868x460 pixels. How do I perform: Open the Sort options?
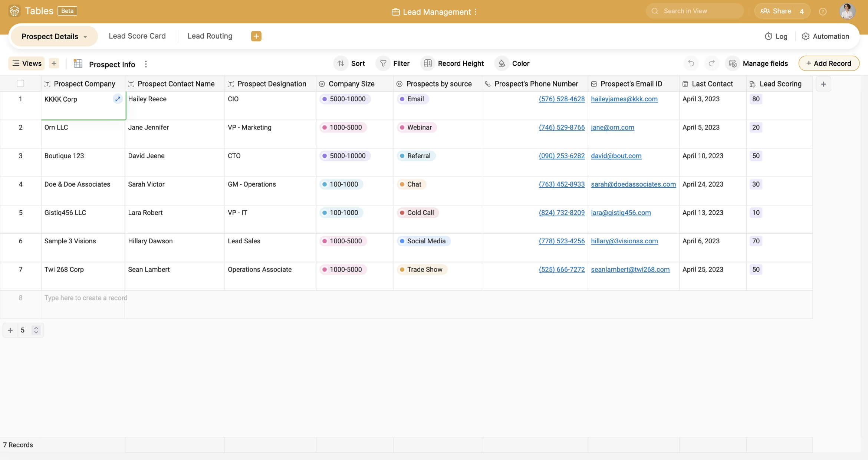coord(349,63)
